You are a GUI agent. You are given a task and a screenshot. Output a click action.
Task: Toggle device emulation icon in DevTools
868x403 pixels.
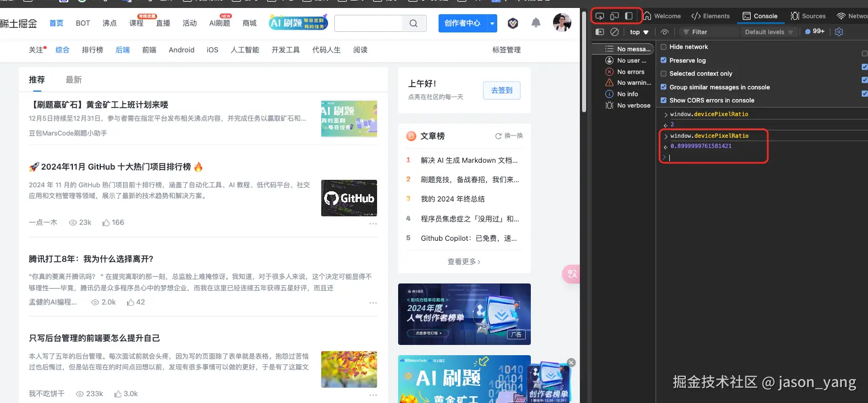click(x=615, y=16)
